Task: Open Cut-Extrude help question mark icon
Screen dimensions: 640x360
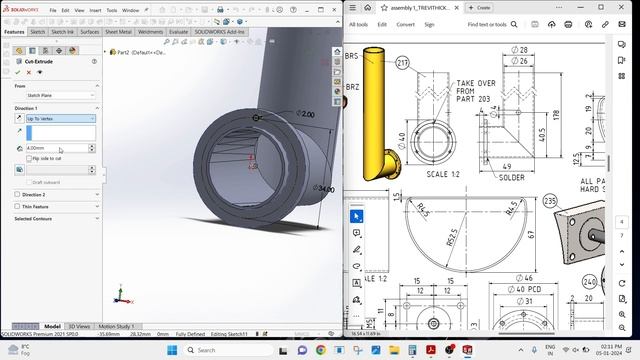Action: click(x=94, y=61)
